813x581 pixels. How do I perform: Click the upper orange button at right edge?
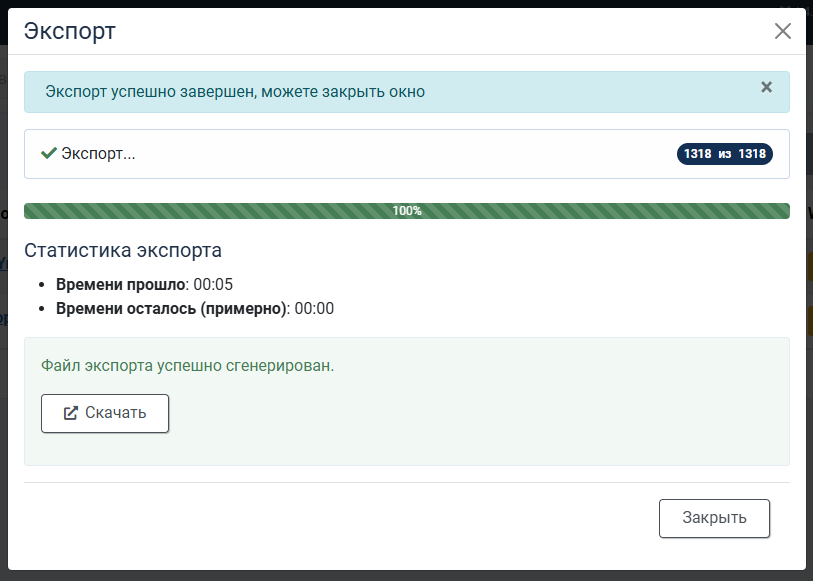[809, 266]
